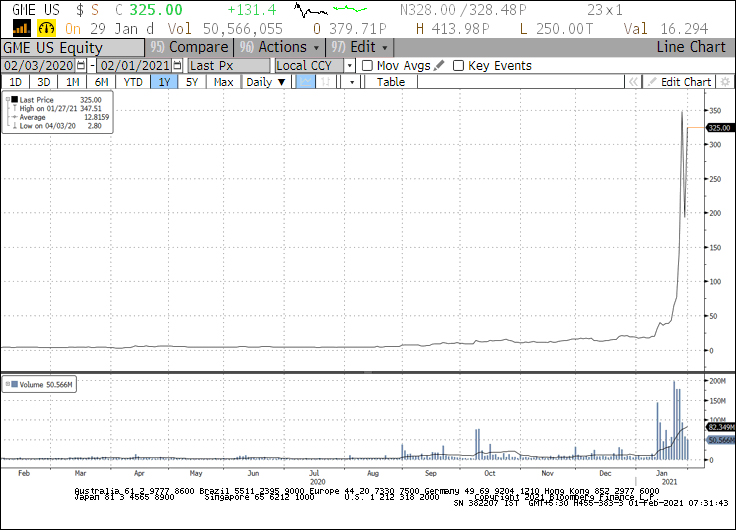The image size is (736, 530).
Task: Click the Val 16.294 figure
Action: 666,29
